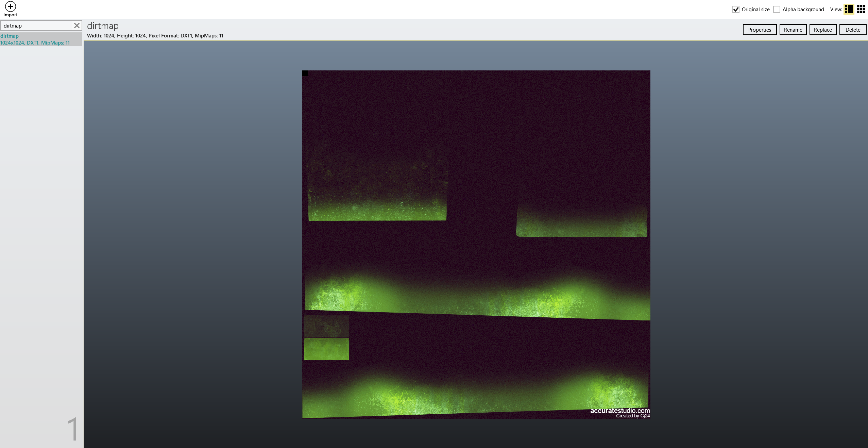Click the Width/Height pixel format info line
Viewport: 868px width, 448px height.
155,36
